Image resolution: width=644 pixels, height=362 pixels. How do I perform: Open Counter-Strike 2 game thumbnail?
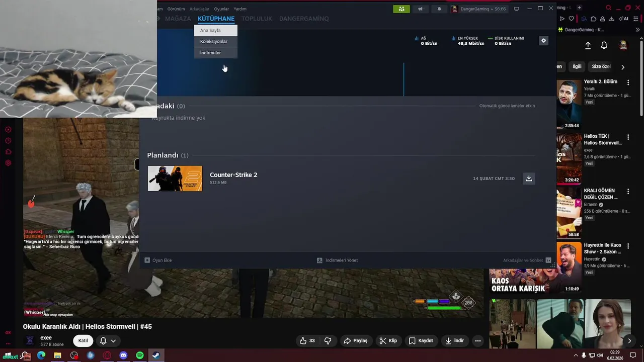coord(175,178)
